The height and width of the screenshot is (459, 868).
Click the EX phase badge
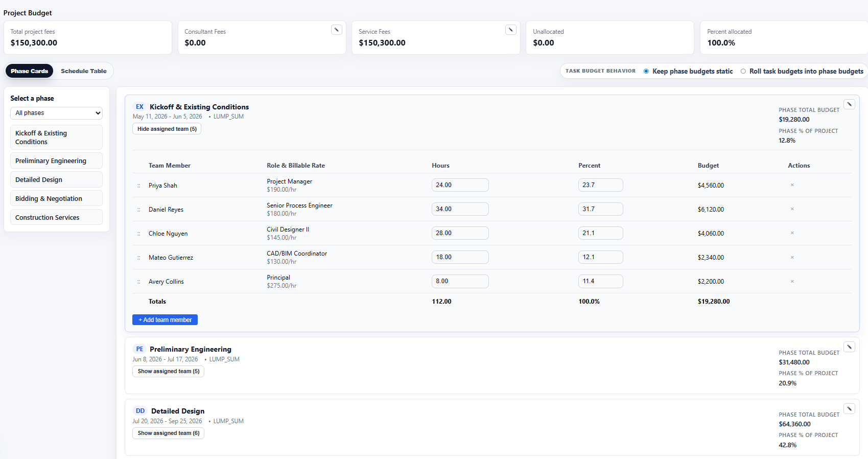coord(139,107)
